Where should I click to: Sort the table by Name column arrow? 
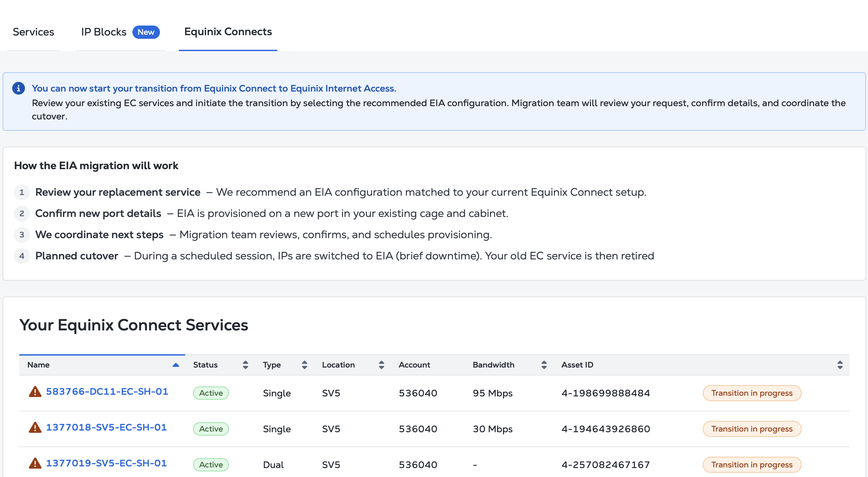(x=176, y=365)
